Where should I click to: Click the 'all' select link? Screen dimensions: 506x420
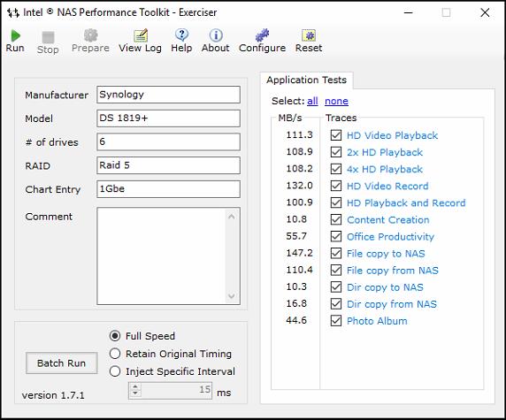[x=312, y=101]
